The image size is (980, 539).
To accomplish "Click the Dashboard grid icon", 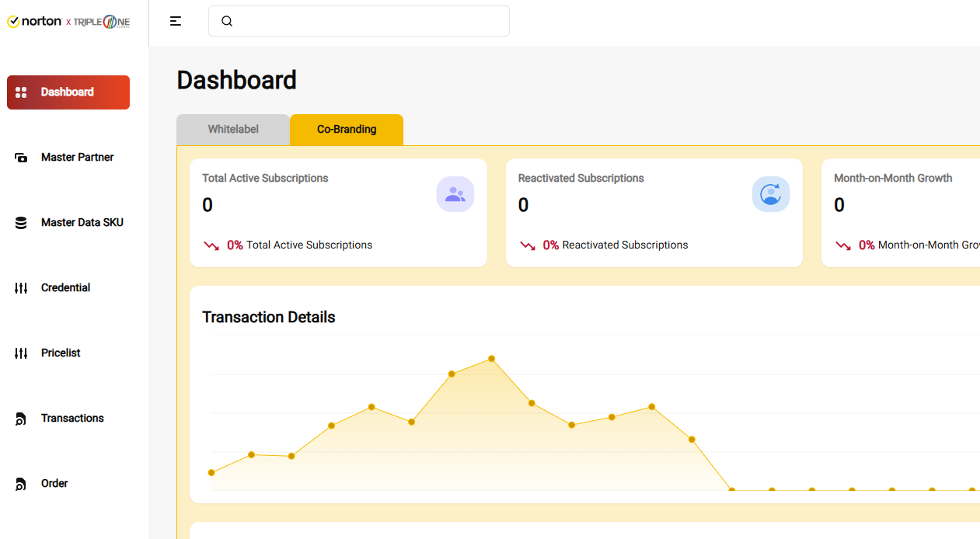I will 22,92.
